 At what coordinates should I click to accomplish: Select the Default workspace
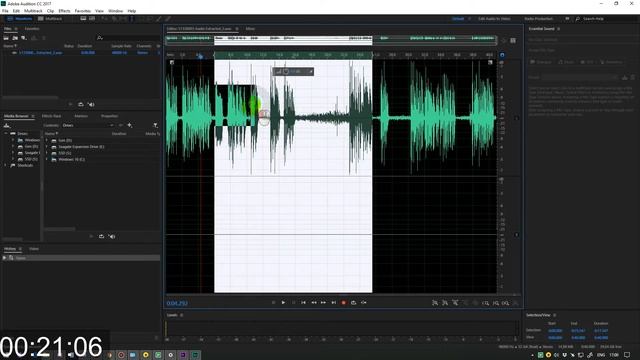pyautogui.click(x=458, y=19)
